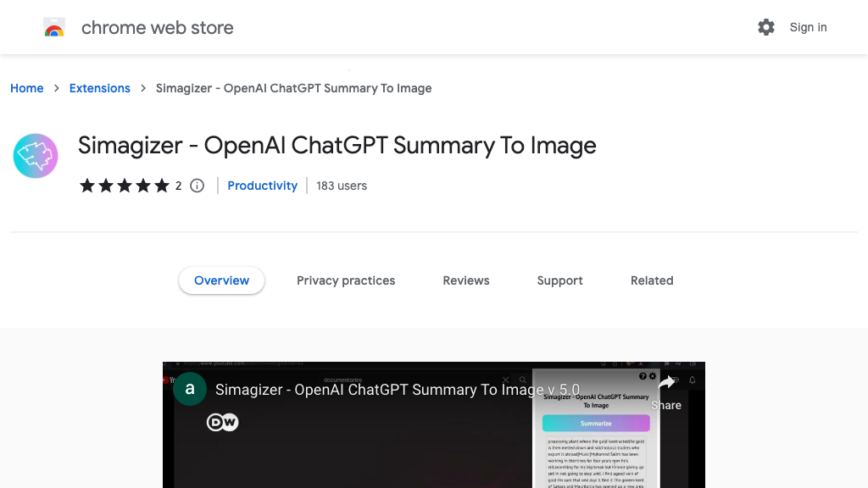Click the DW logo in the video
Viewport: 868px width, 488px height.
tap(223, 422)
